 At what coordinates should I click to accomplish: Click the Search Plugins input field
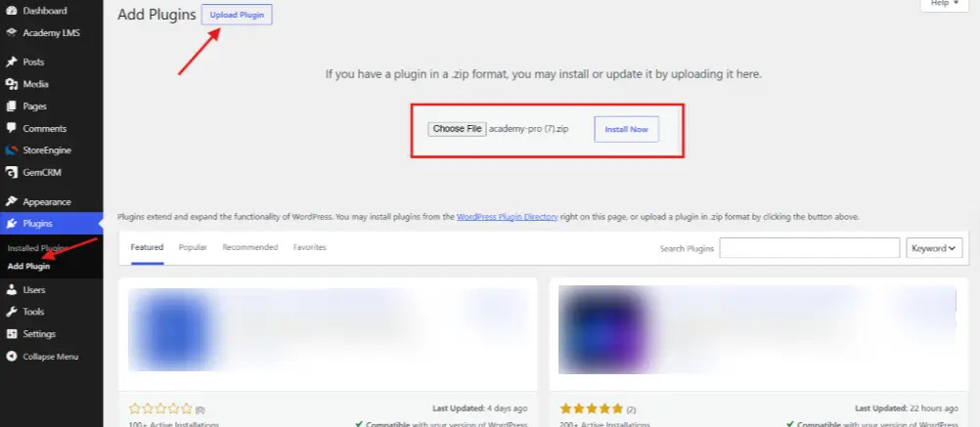tap(810, 248)
